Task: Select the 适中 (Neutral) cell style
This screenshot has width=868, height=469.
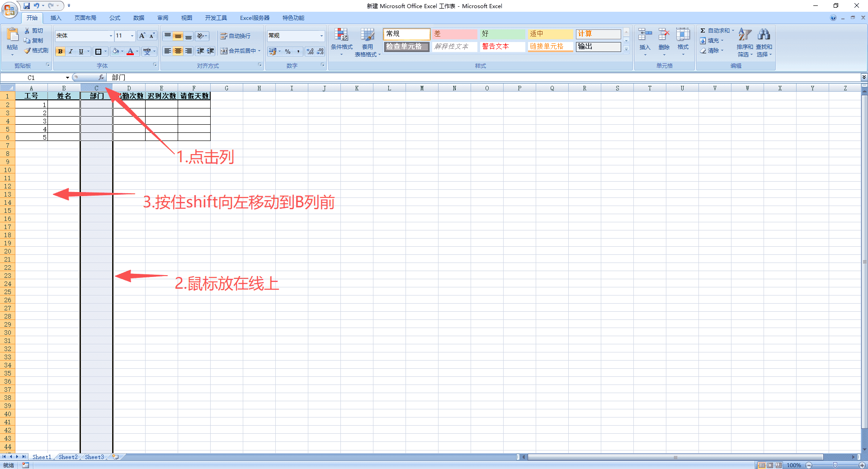Action: coord(550,34)
